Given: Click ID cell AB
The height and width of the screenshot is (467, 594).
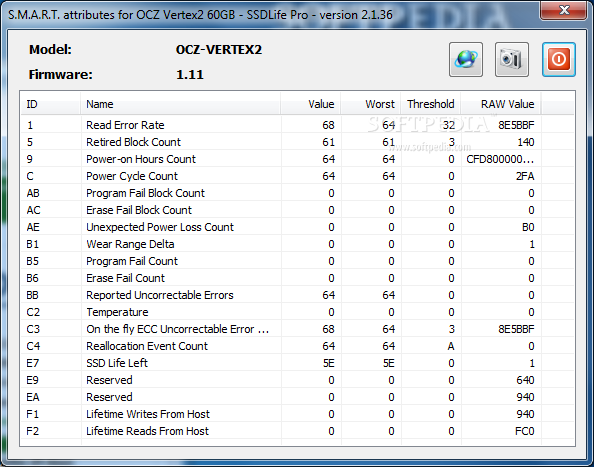Looking at the screenshot, I should pyautogui.click(x=33, y=193).
